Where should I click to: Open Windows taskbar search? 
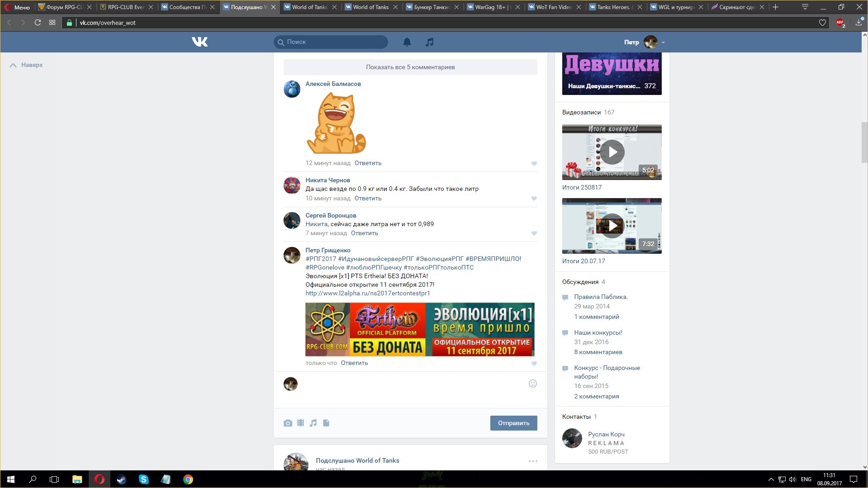33,479
